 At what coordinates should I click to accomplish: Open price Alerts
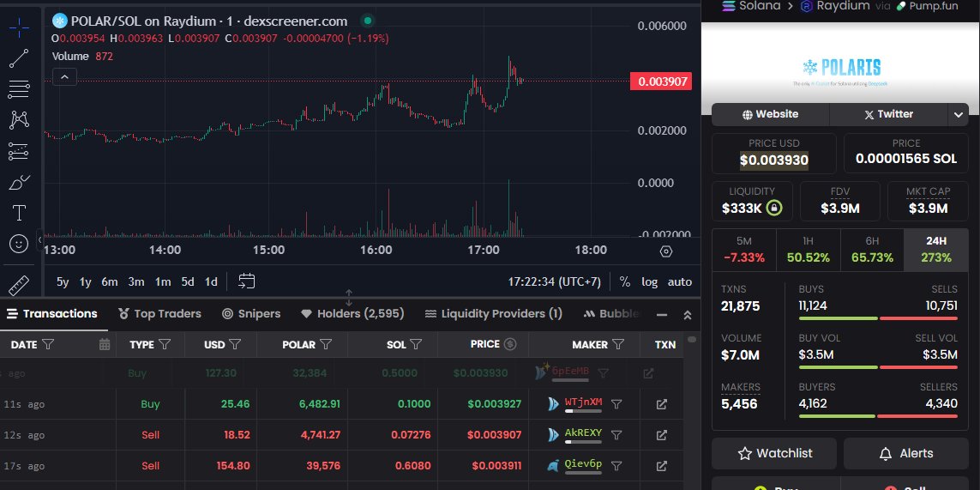(x=906, y=454)
